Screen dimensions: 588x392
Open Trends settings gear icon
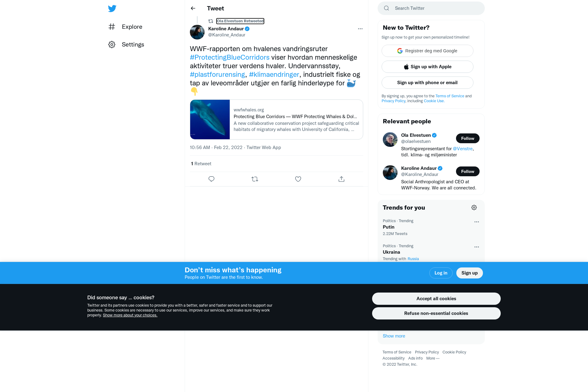[474, 207]
